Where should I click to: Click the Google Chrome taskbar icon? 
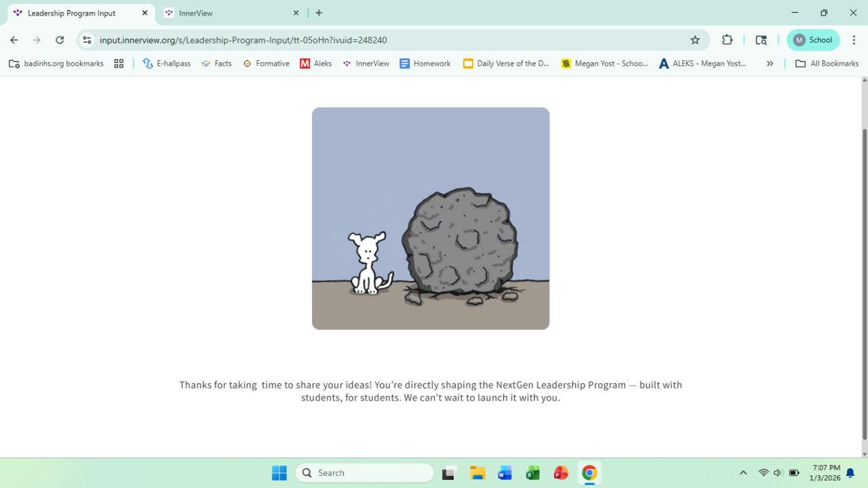click(589, 473)
